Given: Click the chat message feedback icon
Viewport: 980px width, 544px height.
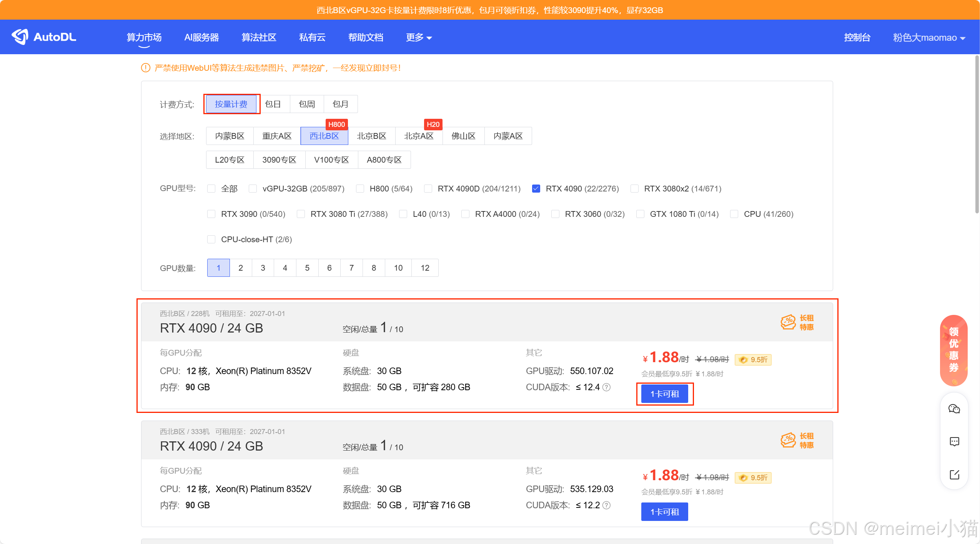Looking at the screenshot, I should [x=954, y=441].
